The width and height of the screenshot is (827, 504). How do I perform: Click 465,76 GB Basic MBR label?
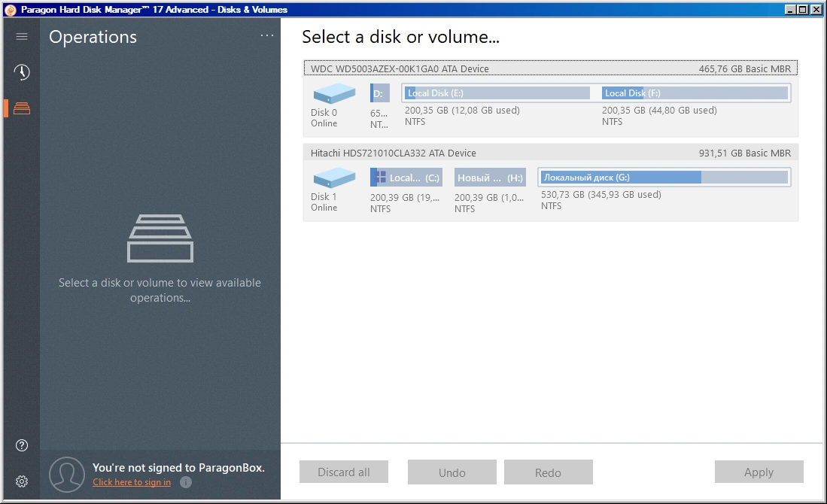[745, 68]
